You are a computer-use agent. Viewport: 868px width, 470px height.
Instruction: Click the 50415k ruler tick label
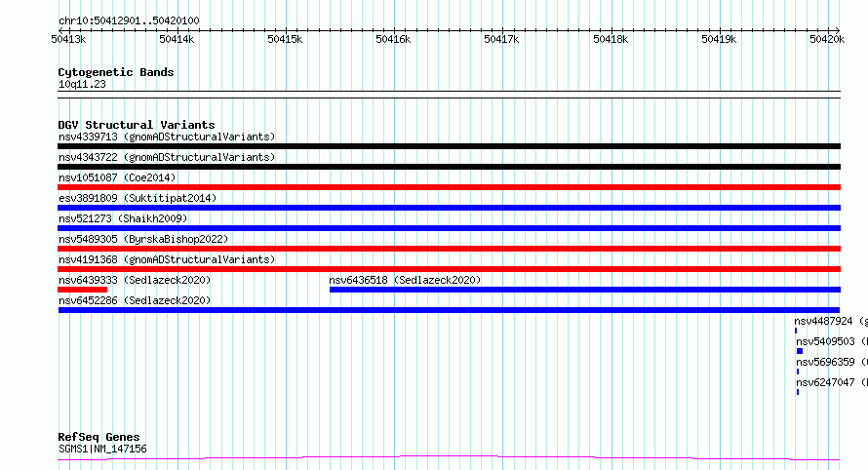click(x=285, y=39)
